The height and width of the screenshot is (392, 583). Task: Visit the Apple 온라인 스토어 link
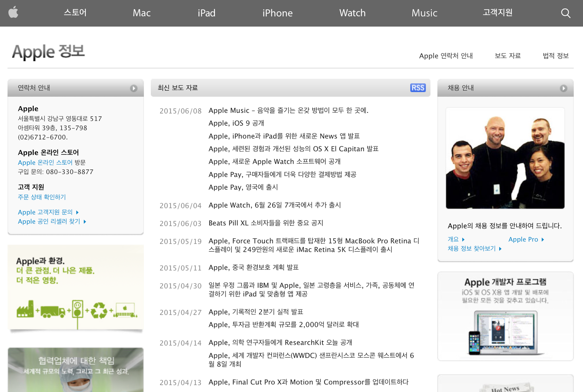[x=45, y=162]
